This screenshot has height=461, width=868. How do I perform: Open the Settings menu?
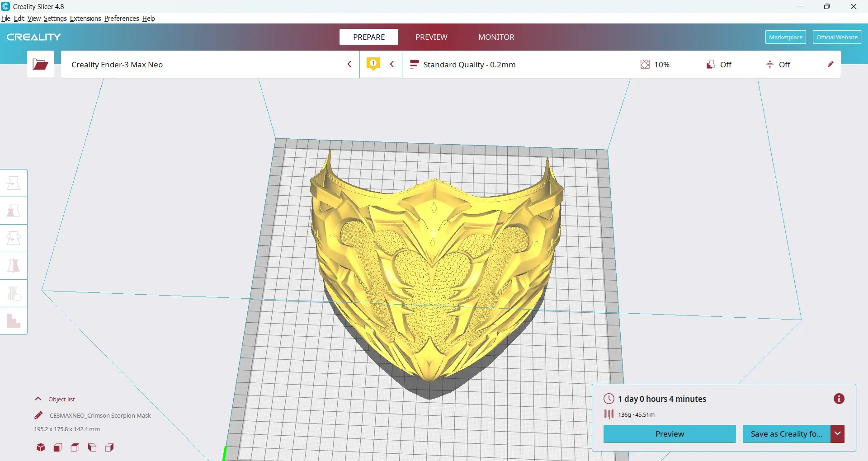click(x=55, y=19)
